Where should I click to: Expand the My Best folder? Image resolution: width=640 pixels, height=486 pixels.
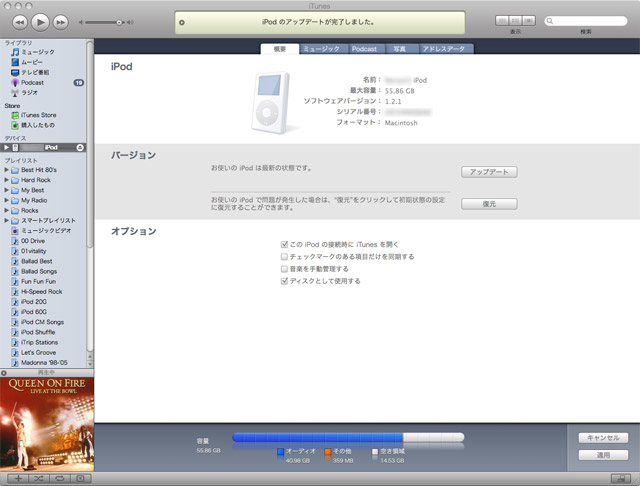[x=7, y=190]
